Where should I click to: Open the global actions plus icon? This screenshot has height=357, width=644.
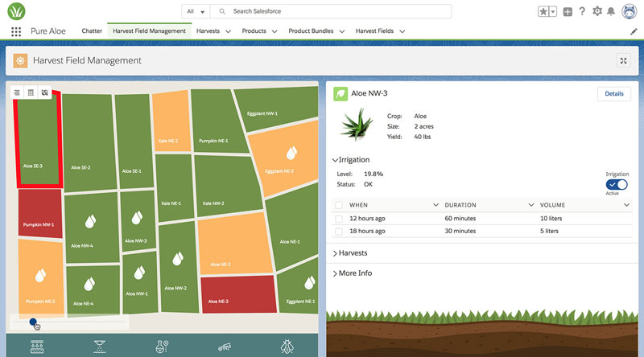pyautogui.click(x=568, y=11)
